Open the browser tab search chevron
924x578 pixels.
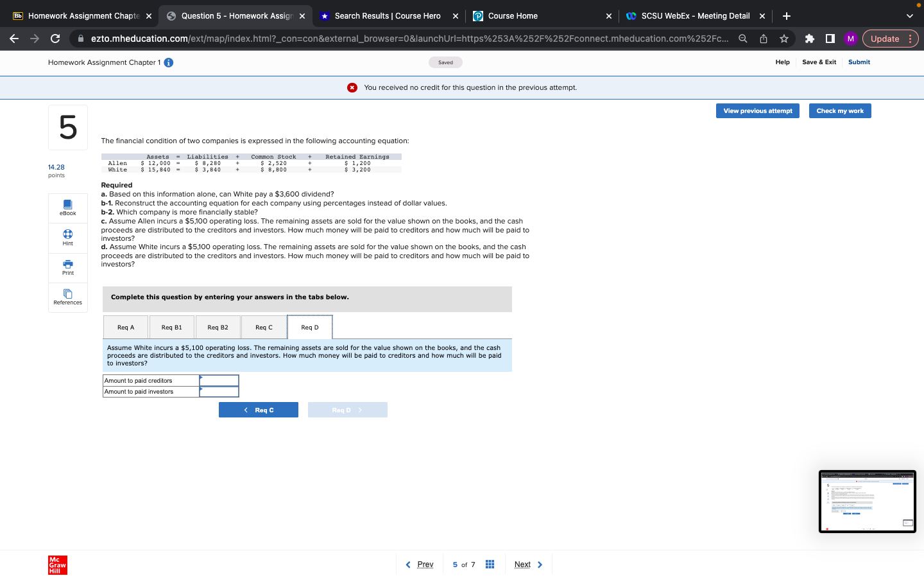[x=909, y=15]
